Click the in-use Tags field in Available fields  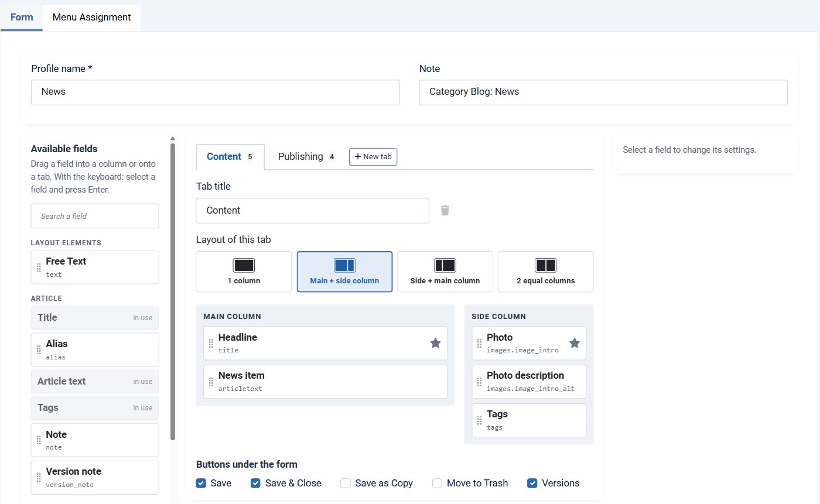[x=95, y=408]
